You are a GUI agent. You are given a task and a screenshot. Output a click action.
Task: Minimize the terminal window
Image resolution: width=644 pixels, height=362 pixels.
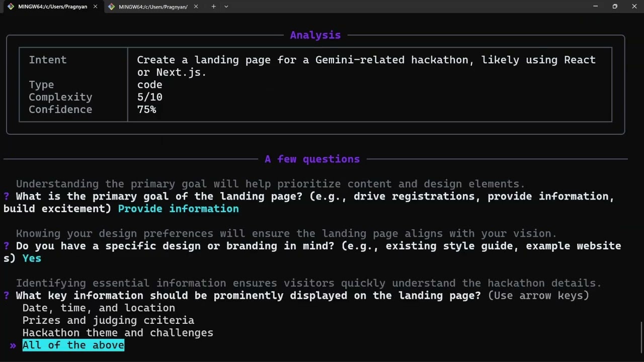[595, 7]
